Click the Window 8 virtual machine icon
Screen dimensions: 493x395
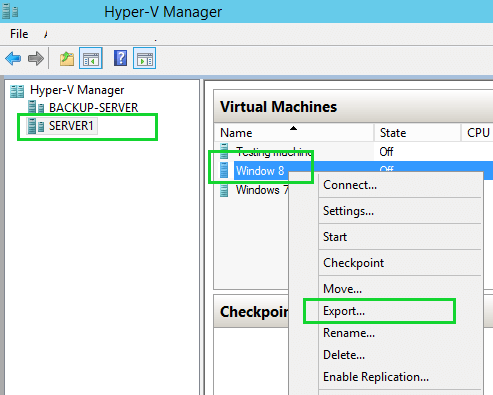(x=224, y=170)
